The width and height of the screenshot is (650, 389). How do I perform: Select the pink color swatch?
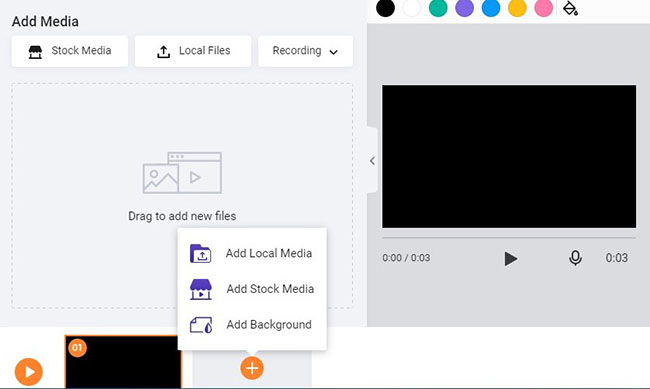543,8
